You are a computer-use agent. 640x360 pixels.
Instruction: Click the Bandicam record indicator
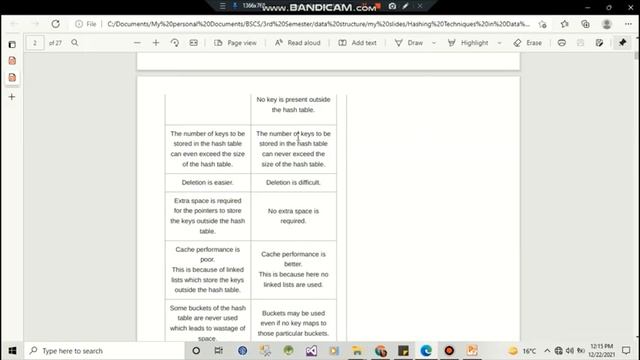[378, 6]
